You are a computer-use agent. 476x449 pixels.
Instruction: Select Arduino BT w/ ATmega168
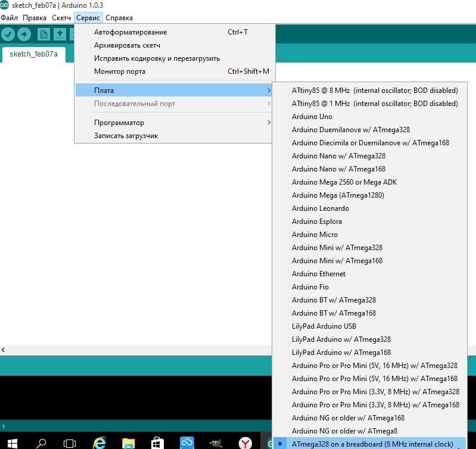click(x=369, y=313)
